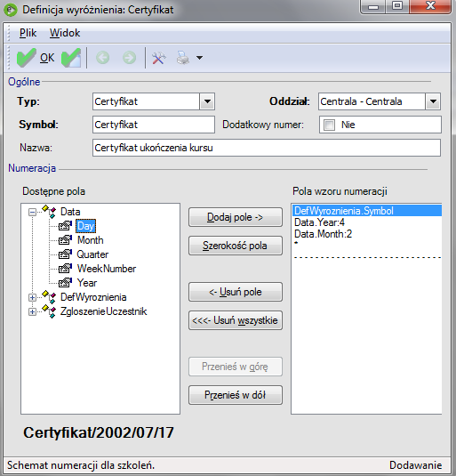Open the Oddział dropdown arrow
Image resolution: width=456 pixels, height=476 pixels.
(x=433, y=101)
